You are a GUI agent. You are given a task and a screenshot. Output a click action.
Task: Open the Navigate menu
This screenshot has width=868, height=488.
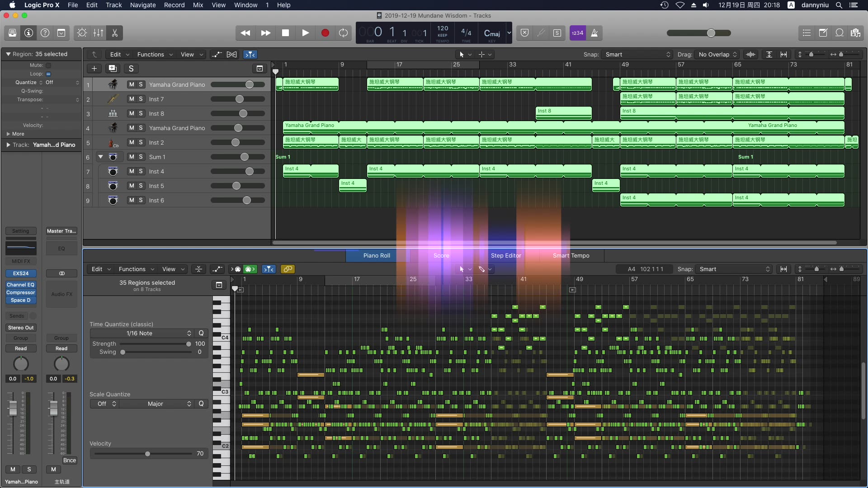click(x=143, y=5)
